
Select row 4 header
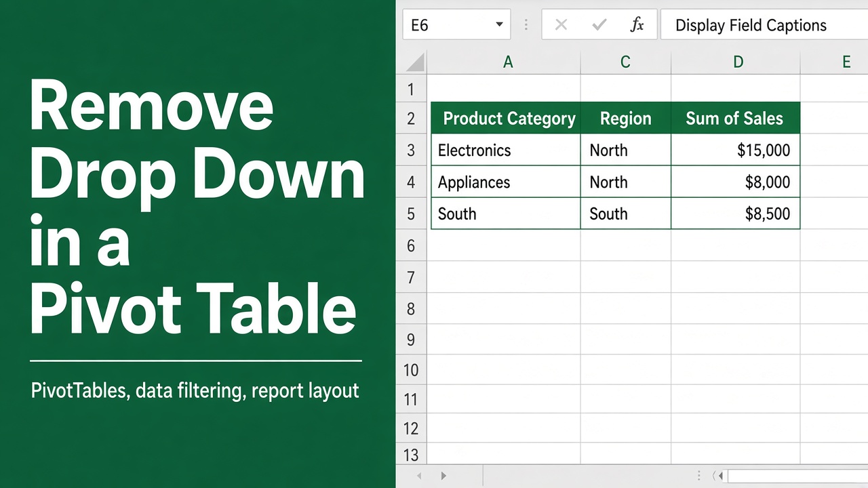pos(411,182)
